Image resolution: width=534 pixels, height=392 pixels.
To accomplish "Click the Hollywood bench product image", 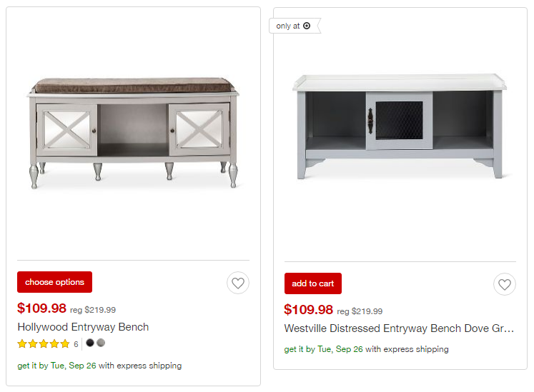I will point(133,133).
